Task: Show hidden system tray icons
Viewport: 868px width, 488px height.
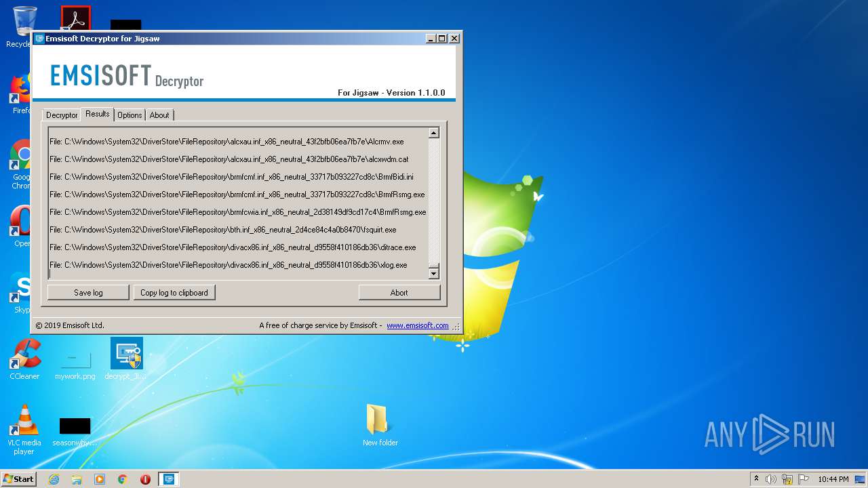Action: [x=757, y=479]
